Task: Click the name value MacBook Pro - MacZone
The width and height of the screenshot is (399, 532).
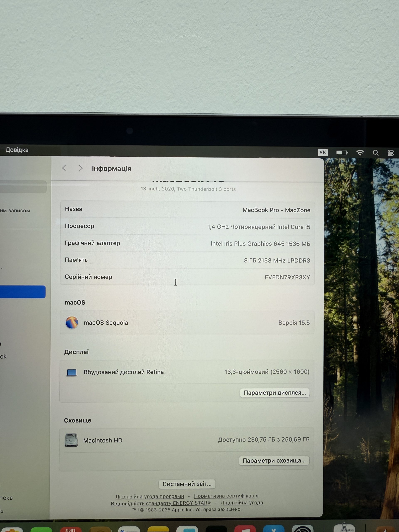Action: pyautogui.click(x=276, y=210)
